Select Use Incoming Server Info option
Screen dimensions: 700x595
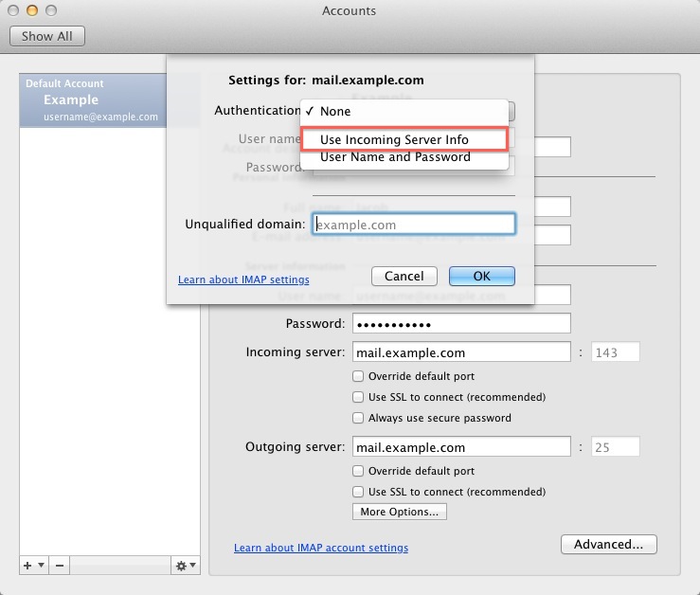pyautogui.click(x=394, y=139)
